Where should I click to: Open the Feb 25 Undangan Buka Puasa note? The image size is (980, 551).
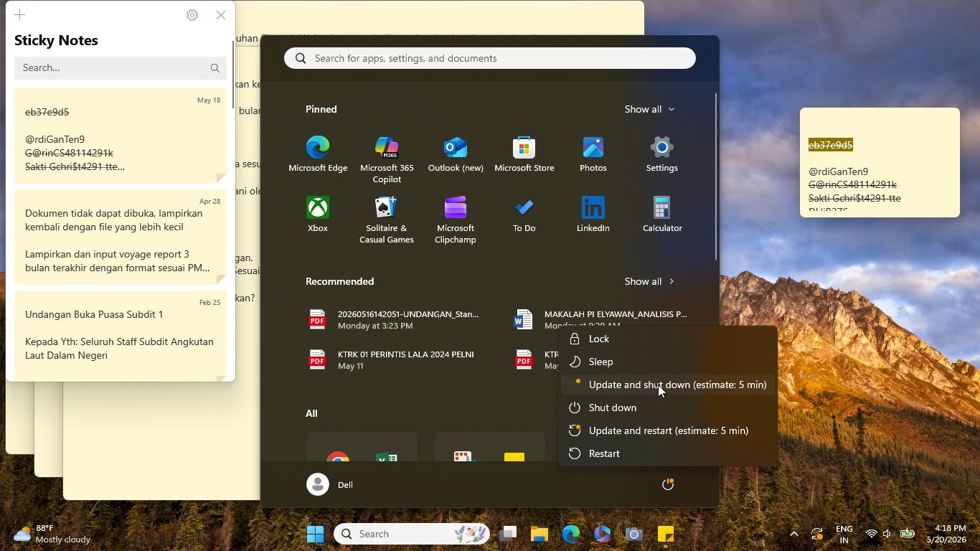pos(121,336)
